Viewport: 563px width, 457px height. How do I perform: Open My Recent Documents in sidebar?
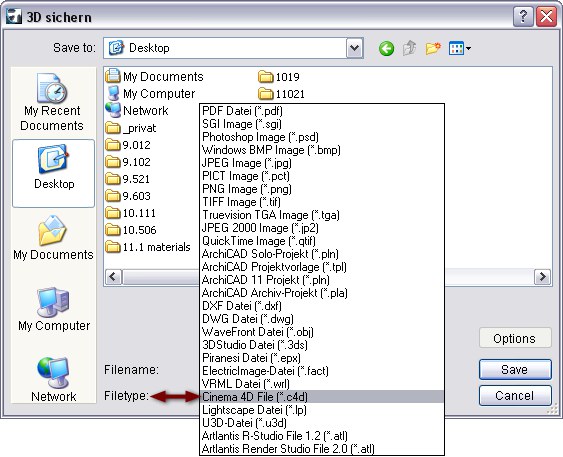coord(52,102)
